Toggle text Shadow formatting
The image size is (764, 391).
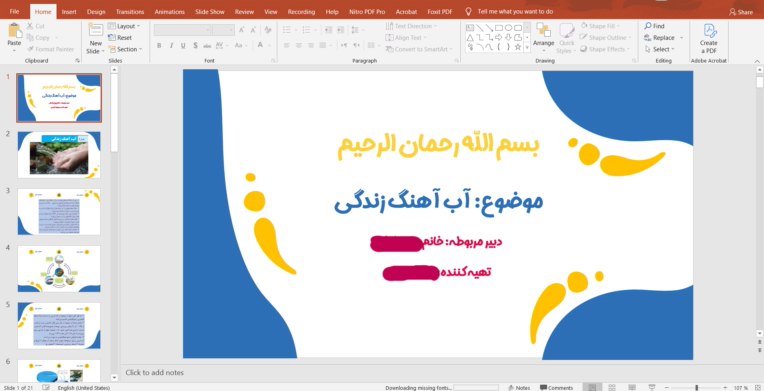pyautogui.click(x=195, y=45)
